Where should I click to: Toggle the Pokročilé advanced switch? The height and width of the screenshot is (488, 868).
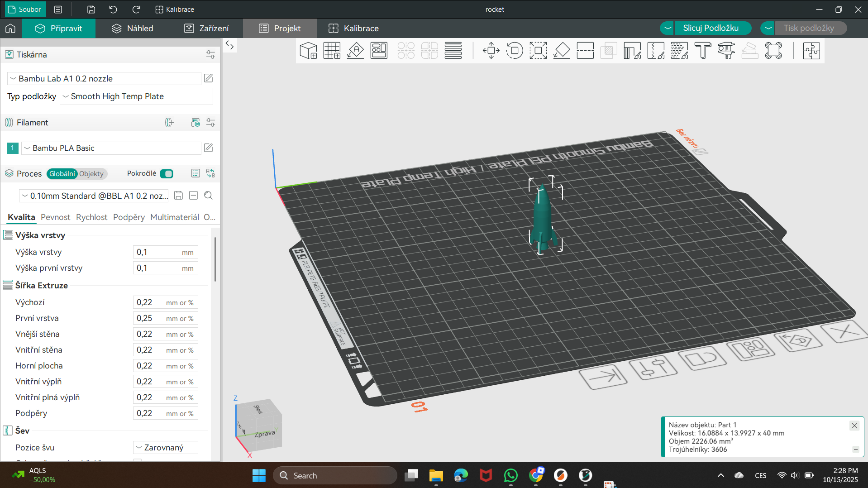click(x=167, y=174)
